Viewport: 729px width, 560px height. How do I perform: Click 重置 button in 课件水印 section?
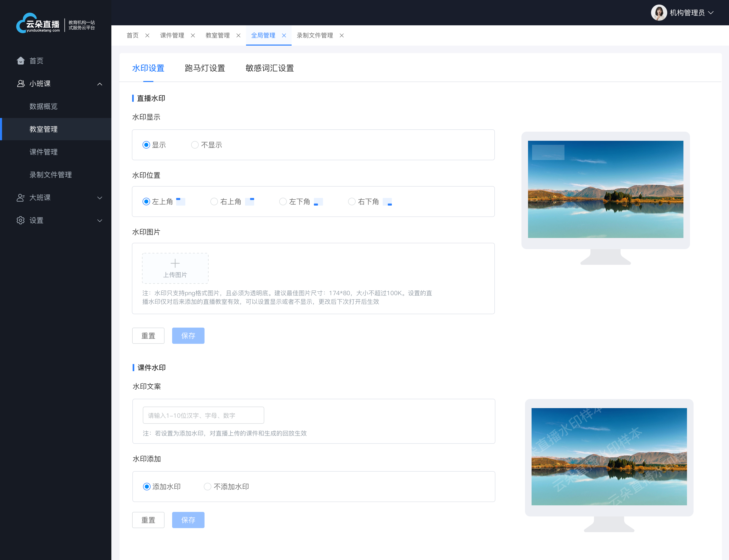[x=149, y=520]
